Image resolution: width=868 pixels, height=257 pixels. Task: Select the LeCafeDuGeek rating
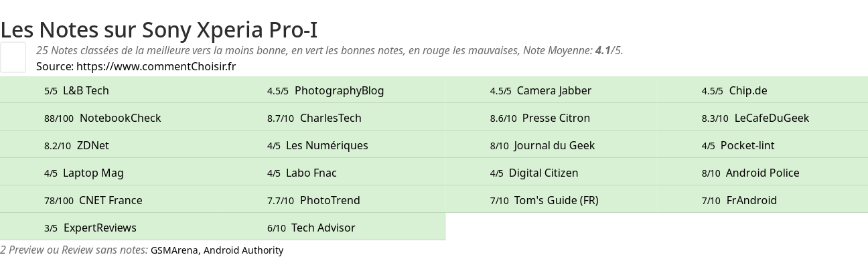click(762, 118)
